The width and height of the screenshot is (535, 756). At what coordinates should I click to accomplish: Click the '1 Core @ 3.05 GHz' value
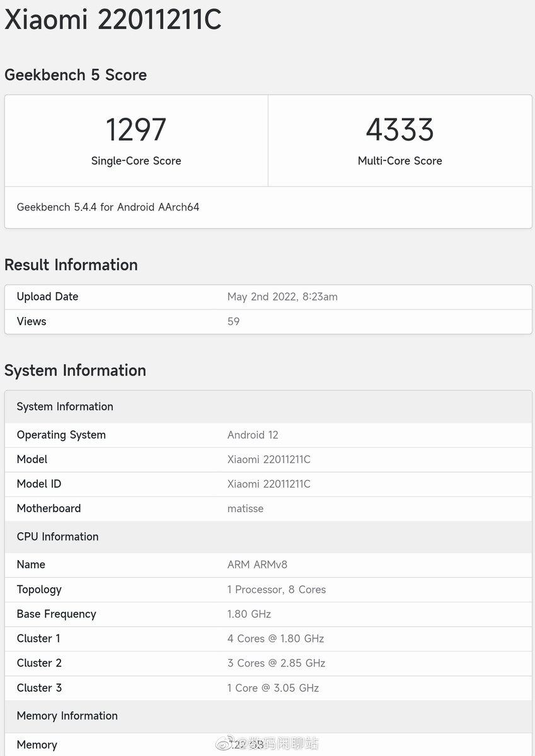pyautogui.click(x=273, y=688)
